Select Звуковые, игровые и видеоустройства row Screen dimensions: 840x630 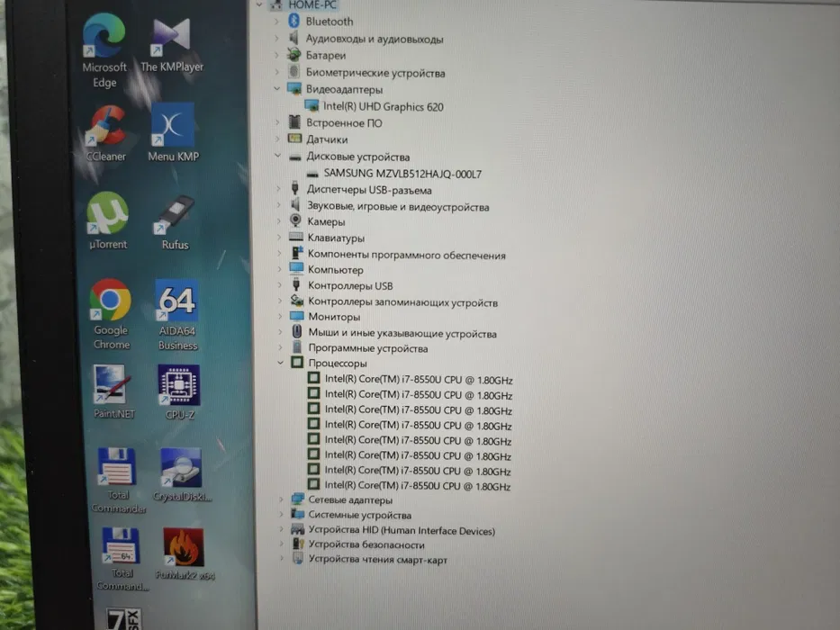(390, 206)
